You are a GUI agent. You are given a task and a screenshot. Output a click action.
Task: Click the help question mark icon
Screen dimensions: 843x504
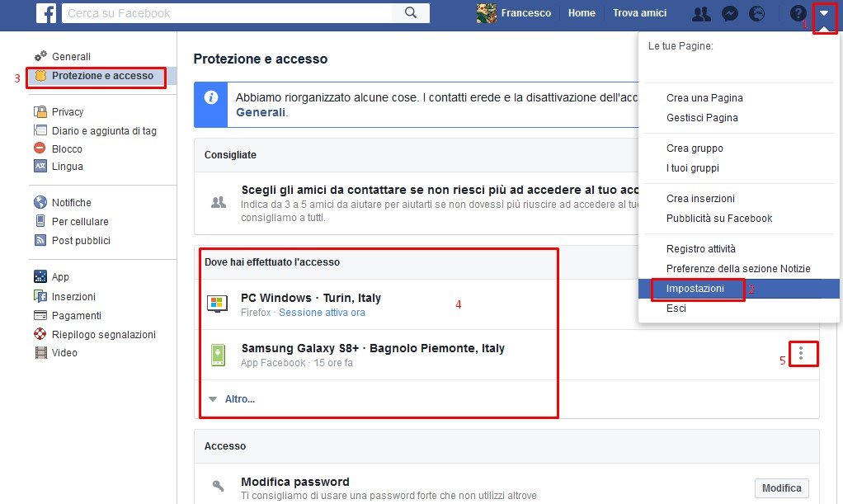pos(798,13)
